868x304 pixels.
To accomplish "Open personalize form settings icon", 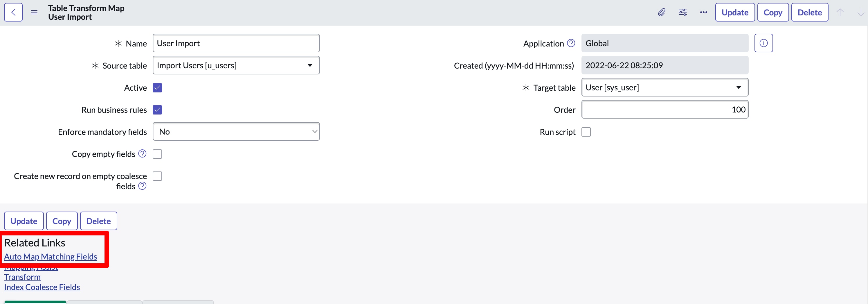I will (682, 12).
